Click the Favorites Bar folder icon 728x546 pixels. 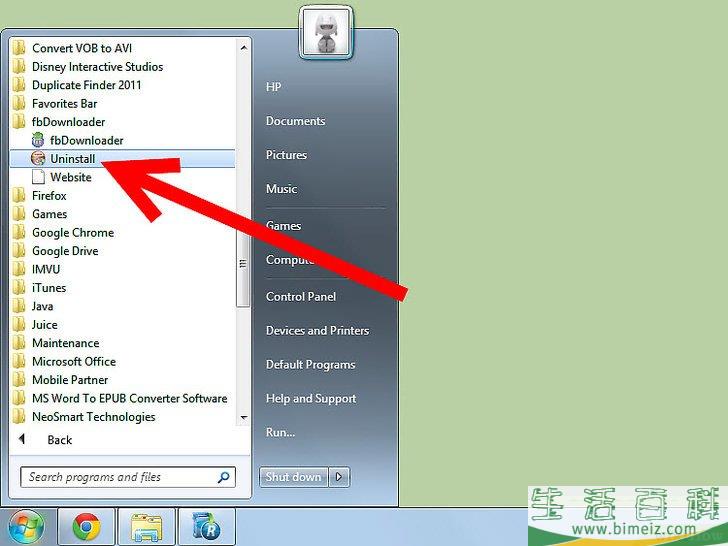19,104
